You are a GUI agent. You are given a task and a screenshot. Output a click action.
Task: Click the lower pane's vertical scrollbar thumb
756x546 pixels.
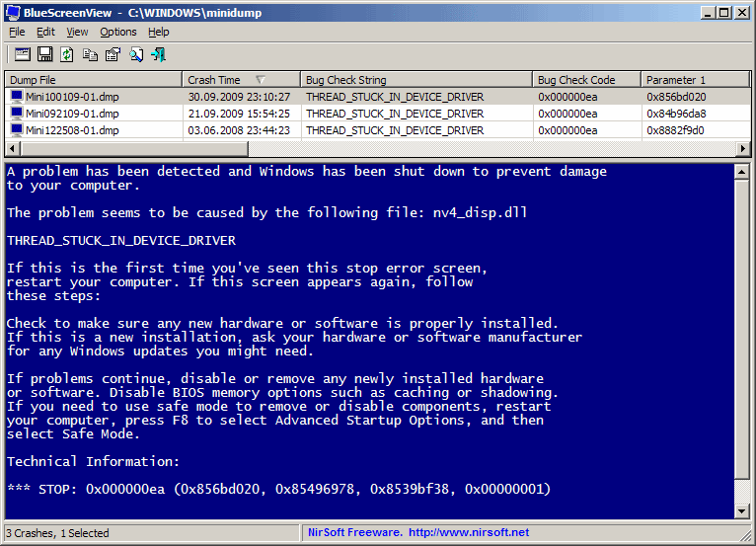pyautogui.click(x=741, y=330)
